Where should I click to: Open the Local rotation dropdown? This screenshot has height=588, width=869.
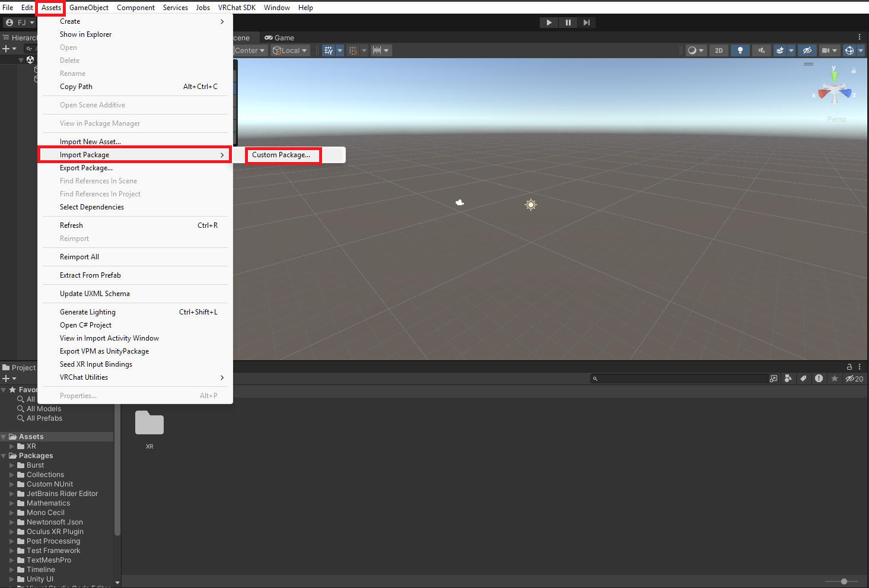pos(290,50)
